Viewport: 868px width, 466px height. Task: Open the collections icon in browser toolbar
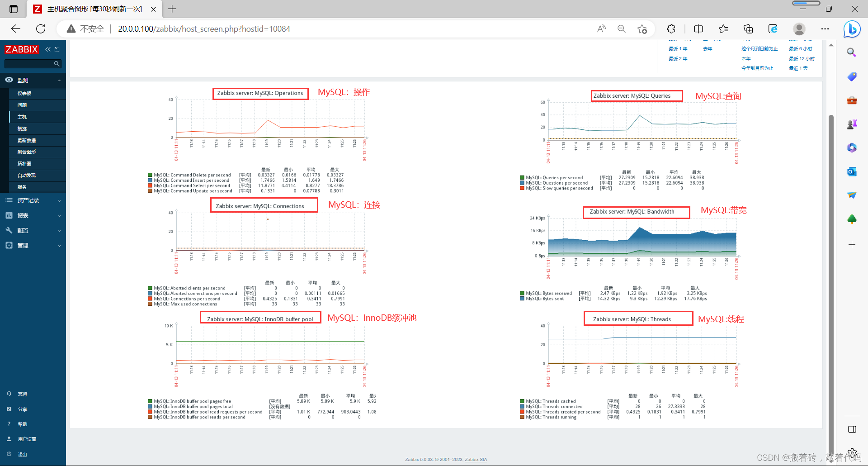click(x=748, y=29)
